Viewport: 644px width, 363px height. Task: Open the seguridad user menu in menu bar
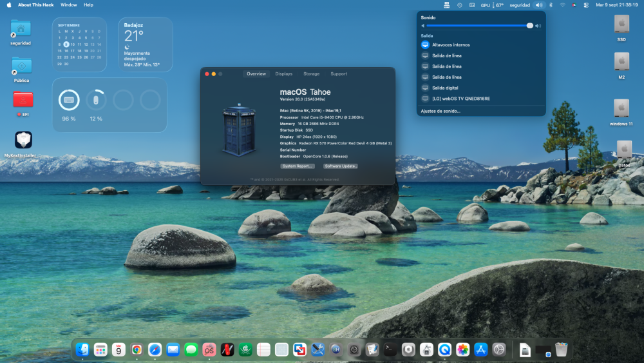click(x=520, y=5)
